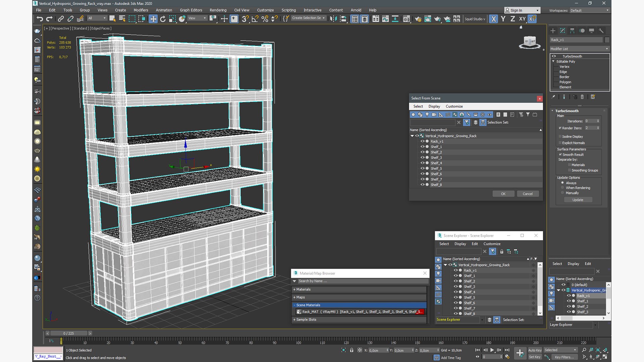The width and height of the screenshot is (644, 362).
Task: Click the Auto Key button
Action: 535,350
